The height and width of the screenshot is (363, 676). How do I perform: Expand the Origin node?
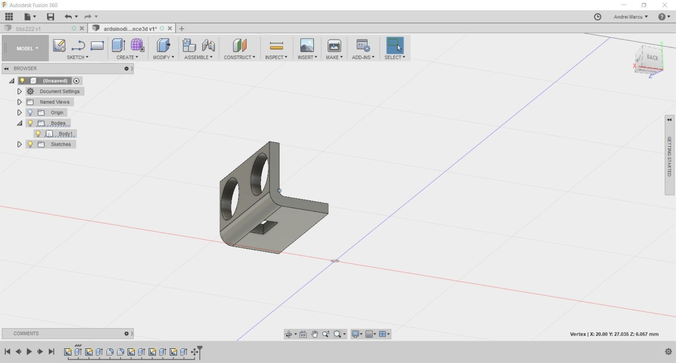tap(19, 113)
